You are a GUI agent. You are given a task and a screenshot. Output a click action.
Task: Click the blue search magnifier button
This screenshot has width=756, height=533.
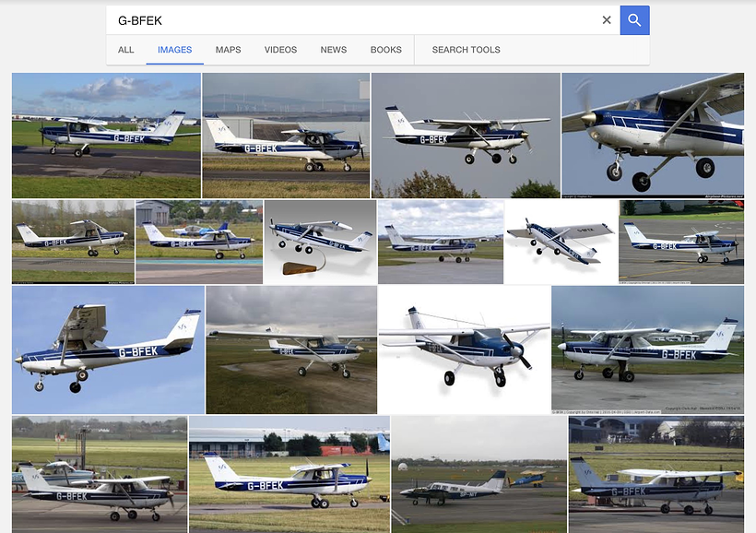point(634,20)
